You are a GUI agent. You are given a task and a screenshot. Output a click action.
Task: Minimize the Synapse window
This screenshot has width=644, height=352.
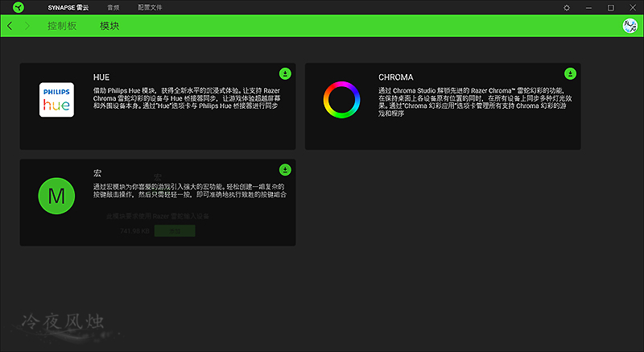(589, 8)
